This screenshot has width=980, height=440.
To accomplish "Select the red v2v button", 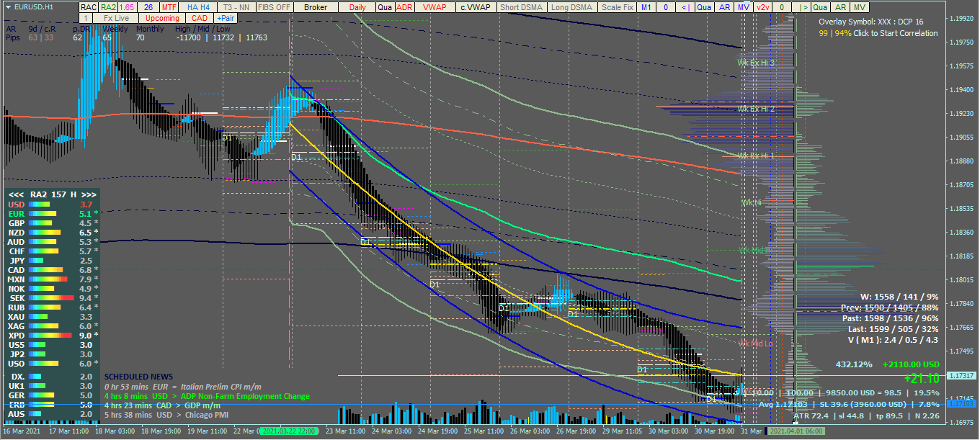I will tap(763, 7).
